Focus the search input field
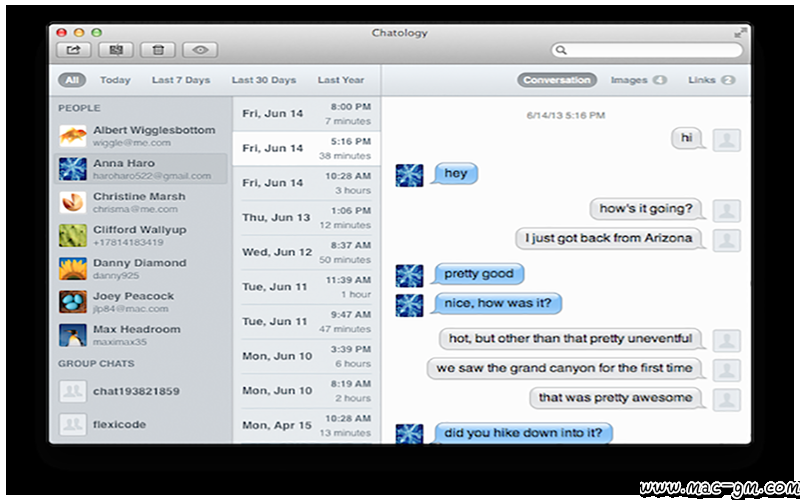Image resolution: width=800 pixels, height=500 pixels. 647,50
